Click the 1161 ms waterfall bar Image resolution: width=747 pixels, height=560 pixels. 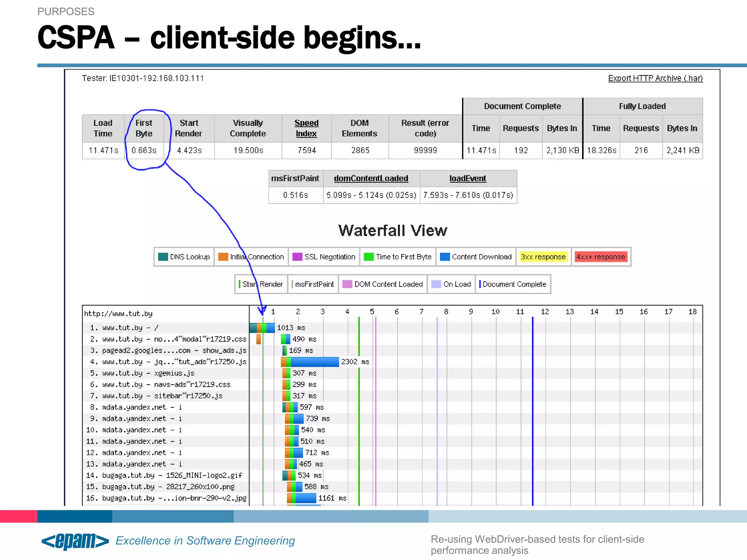302,498
